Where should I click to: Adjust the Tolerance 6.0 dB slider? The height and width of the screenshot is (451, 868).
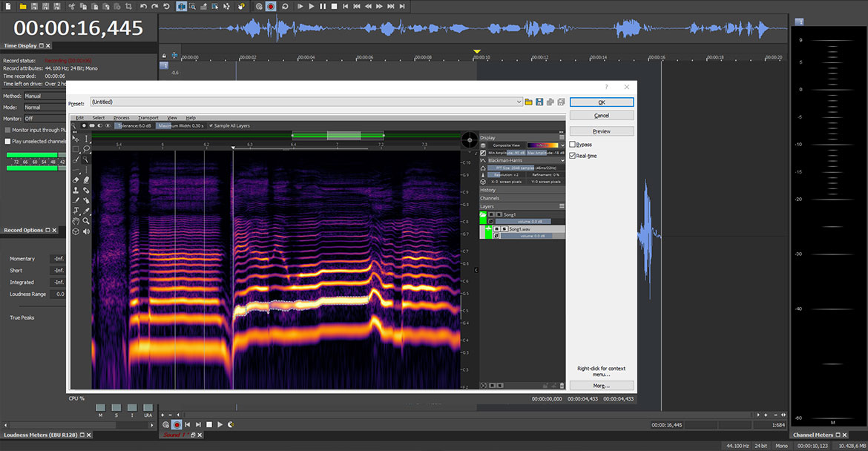pyautogui.click(x=133, y=125)
